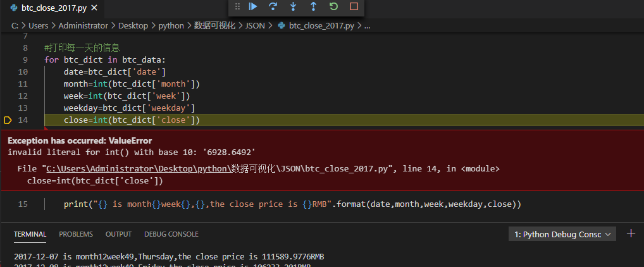Viewport: 644px width, 267px height.
Task: Click the C: breadcrumb segment
Action: pyautogui.click(x=15, y=25)
